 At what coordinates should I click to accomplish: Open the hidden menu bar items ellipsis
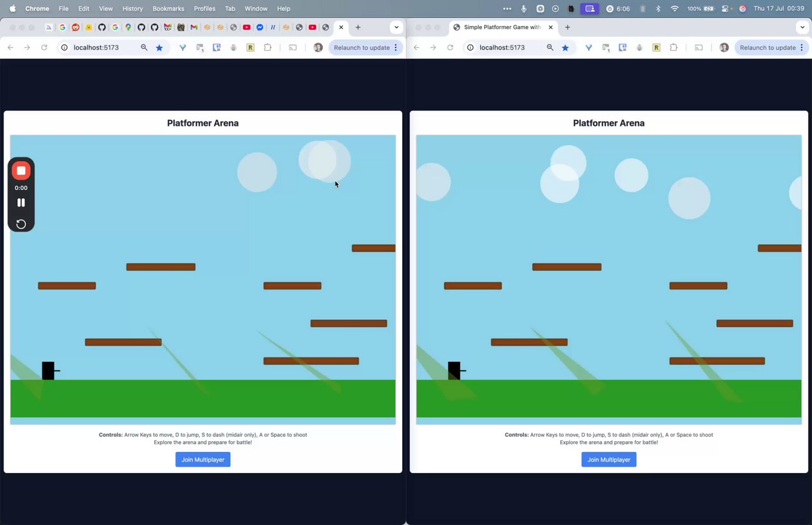click(x=507, y=8)
